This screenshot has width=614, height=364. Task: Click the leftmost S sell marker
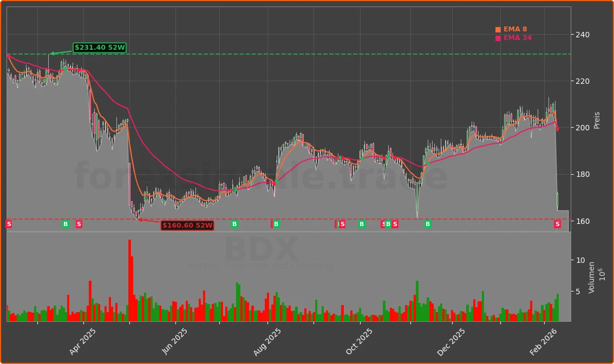pyautogui.click(x=9, y=224)
